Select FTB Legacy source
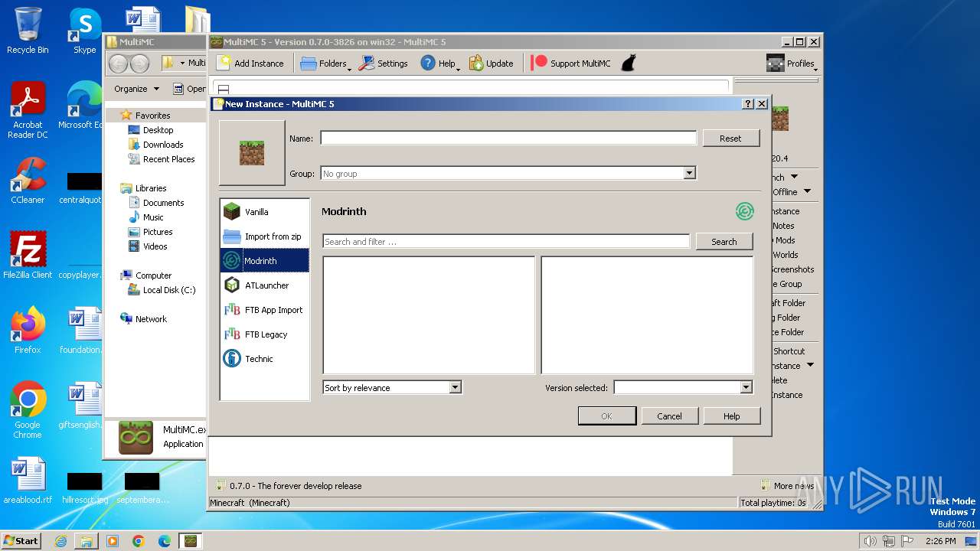 [264, 334]
